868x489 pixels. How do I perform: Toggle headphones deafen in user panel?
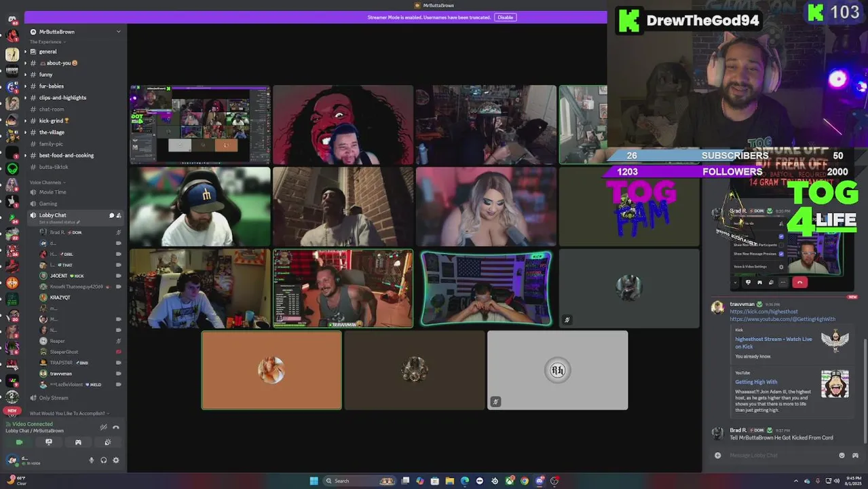click(104, 460)
